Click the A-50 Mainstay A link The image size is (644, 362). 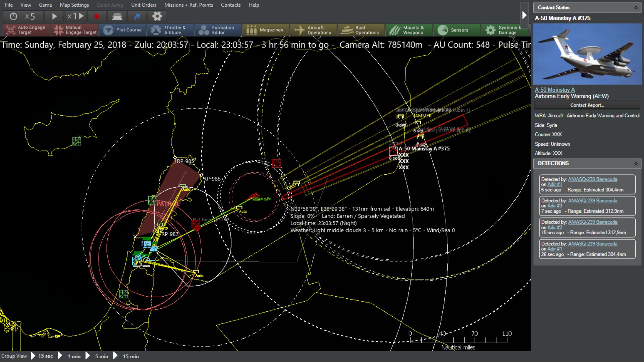[554, 90]
